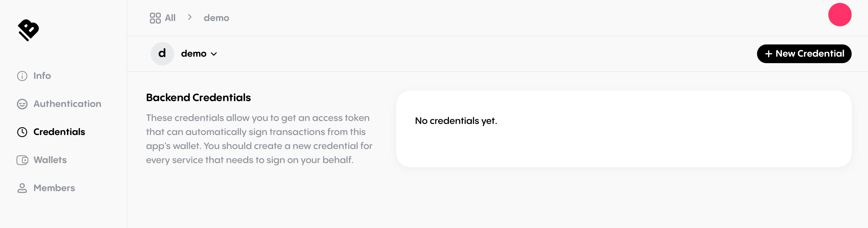This screenshot has width=868, height=228.
Task: Click the demo breadcrumb link
Action: pyautogui.click(x=216, y=18)
